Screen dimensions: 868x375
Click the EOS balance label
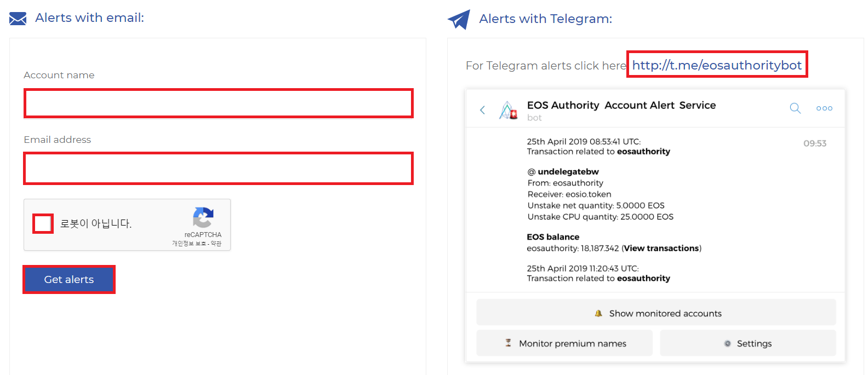(x=553, y=237)
